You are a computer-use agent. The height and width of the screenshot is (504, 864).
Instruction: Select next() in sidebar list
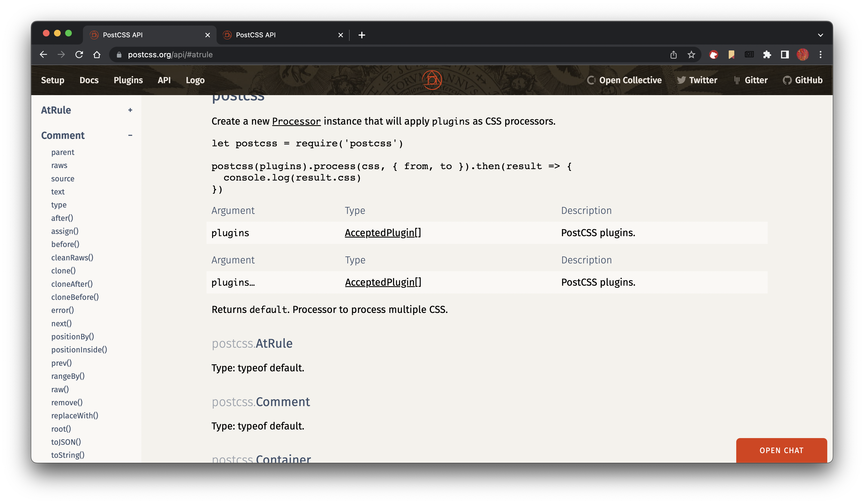click(x=61, y=323)
